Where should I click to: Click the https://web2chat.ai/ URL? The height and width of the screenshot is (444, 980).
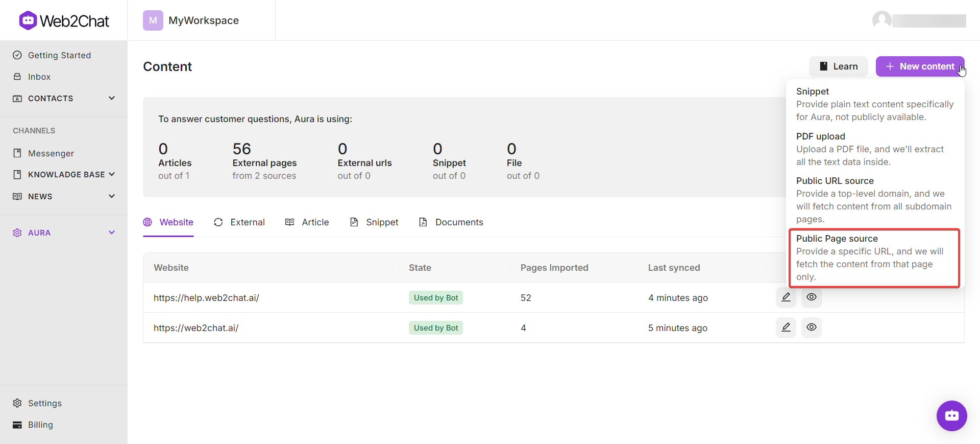196,328
